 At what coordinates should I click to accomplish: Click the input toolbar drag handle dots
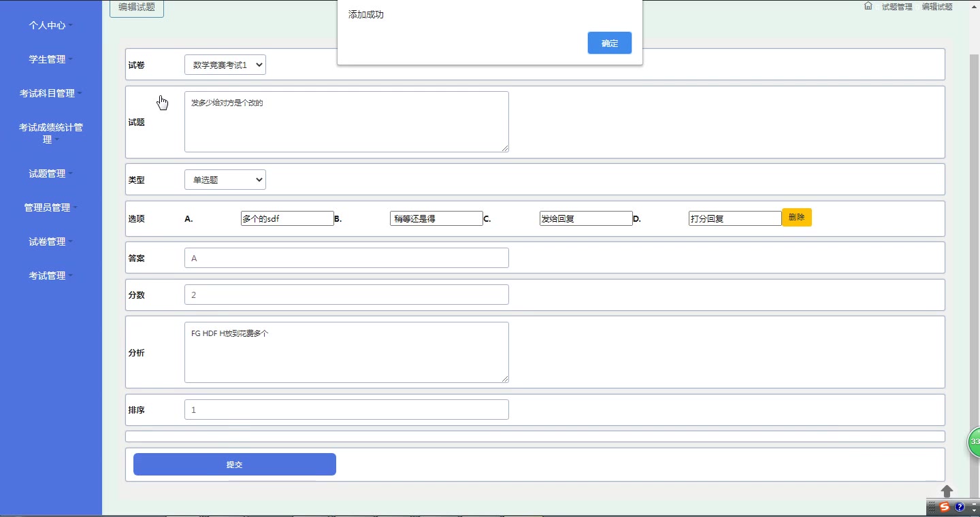pyautogui.click(x=932, y=507)
